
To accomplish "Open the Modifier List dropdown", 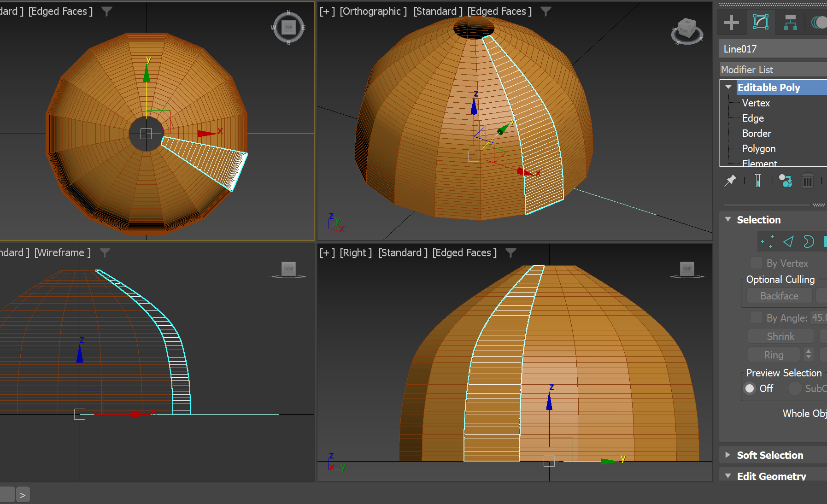I will [x=772, y=70].
